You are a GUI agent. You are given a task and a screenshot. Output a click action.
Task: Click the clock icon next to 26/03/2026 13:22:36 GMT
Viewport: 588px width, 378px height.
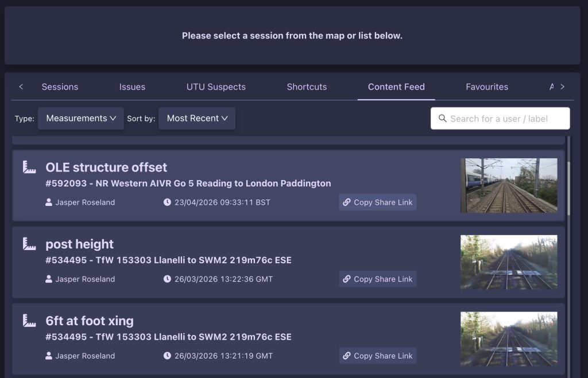pos(167,279)
